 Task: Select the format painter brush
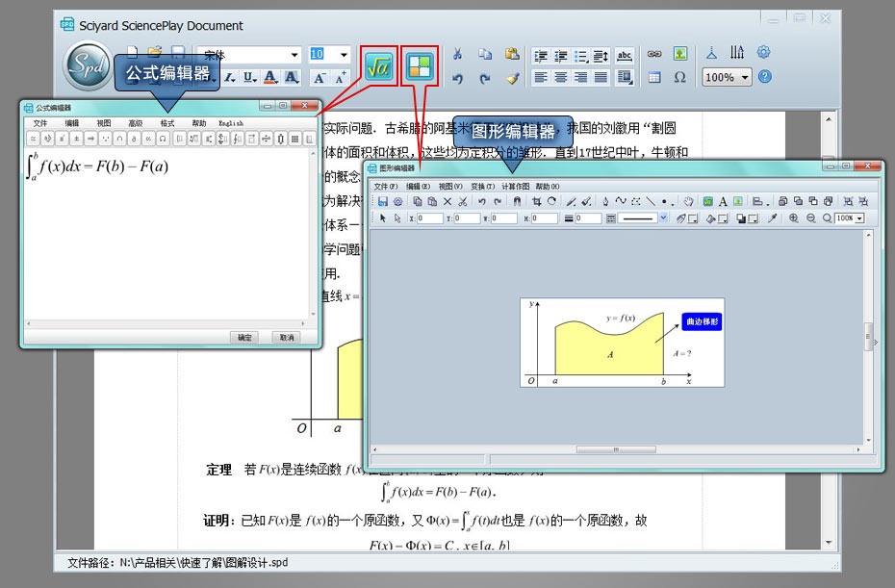tap(512, 78)
